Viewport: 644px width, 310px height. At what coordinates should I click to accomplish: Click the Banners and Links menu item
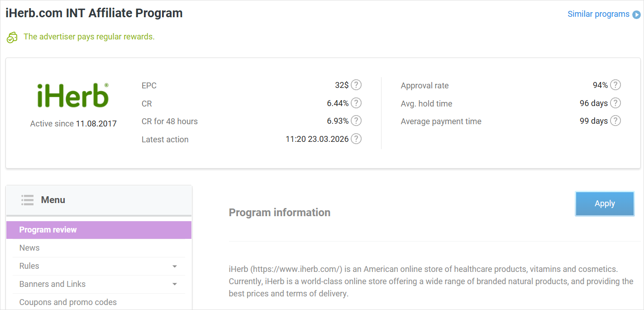click(52, 284)
